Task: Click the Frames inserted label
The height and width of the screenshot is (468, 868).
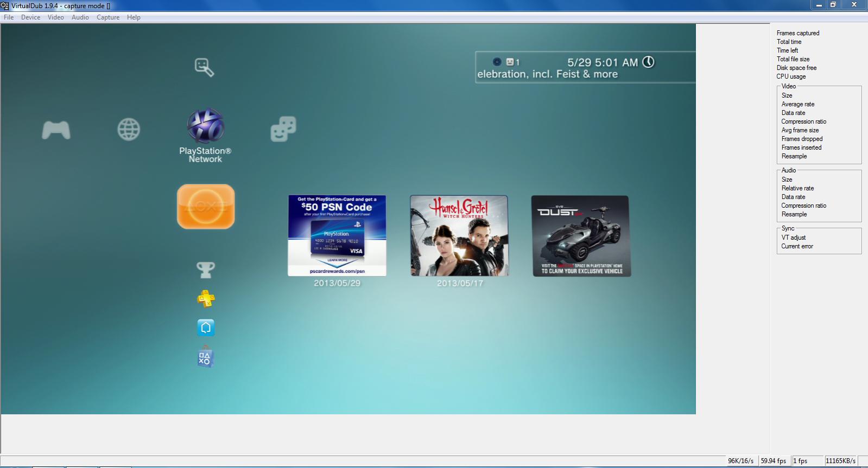Action: (801, 148)
